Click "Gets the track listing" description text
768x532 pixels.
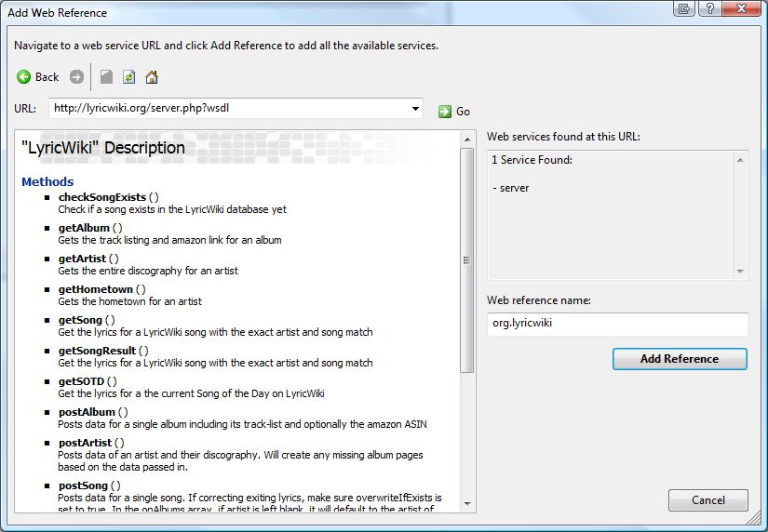(169, 240)
